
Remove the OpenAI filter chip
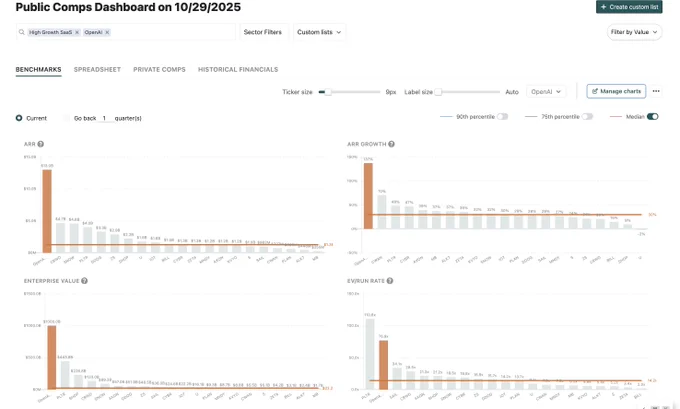(107, 32)
